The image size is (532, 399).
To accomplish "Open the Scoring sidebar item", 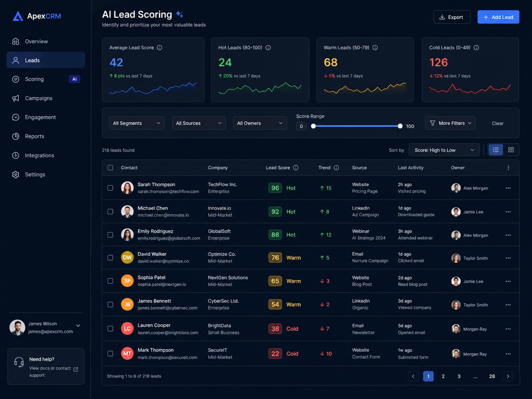I will 46,79.
